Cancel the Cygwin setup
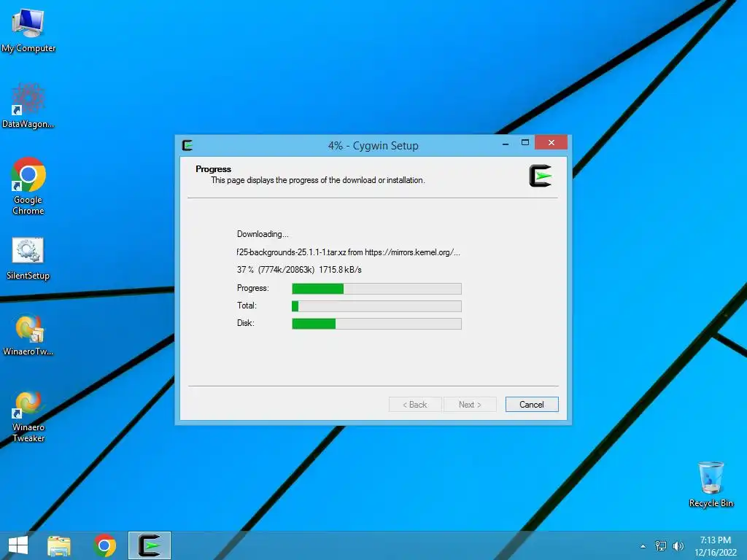The width and height of the screenshot is (747, 560). click(532, 404)
